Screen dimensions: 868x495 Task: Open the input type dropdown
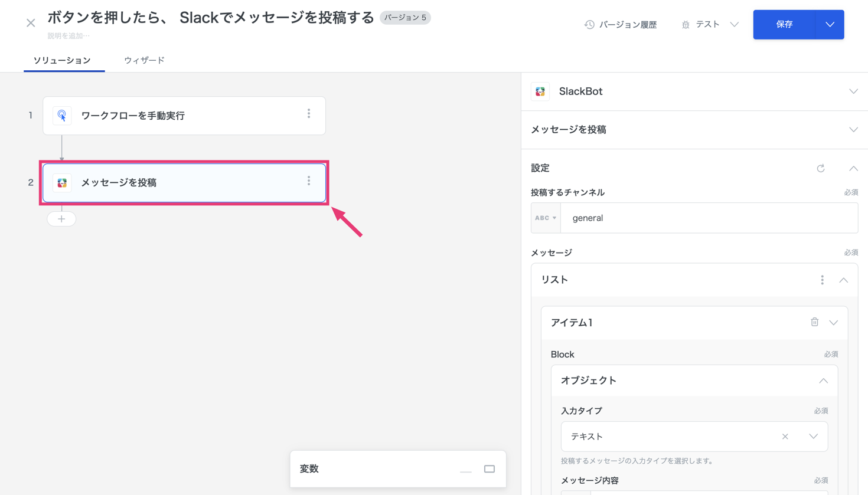click(x=813, y=437)
